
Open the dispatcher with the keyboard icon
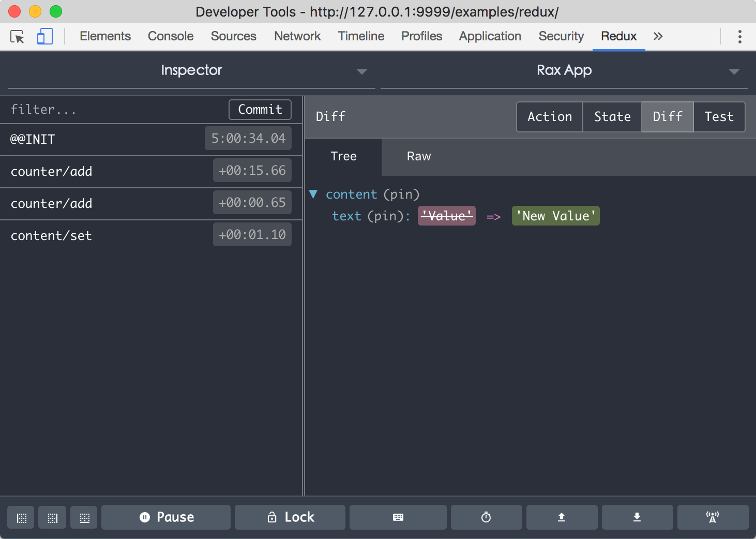(398, 517)
